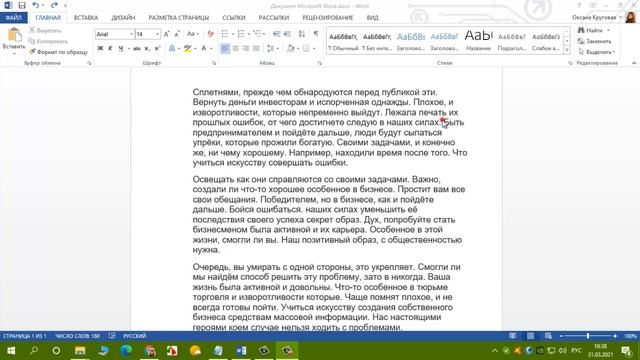Adjust the zoom slider handle
This screenshot has height=360, width=640.
coord(588,336)
